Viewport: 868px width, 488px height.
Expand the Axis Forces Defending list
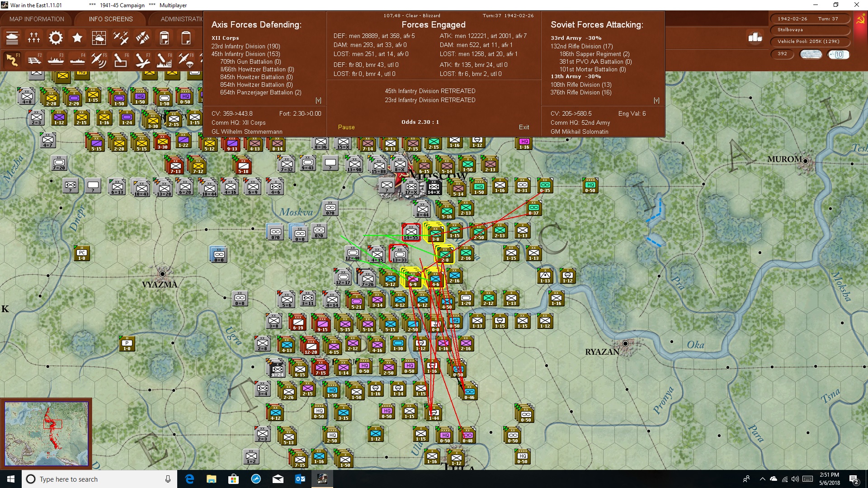coord(318,100)
